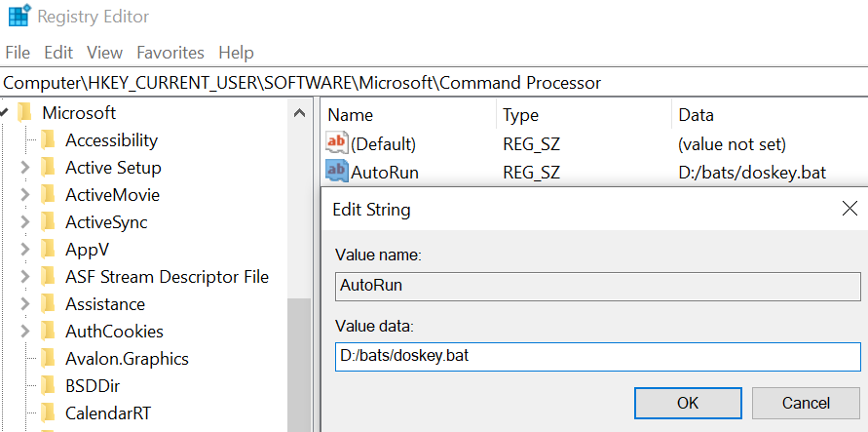868x432 pixels.
Task: Select the (Default) value icon
Action: (336, 143)
